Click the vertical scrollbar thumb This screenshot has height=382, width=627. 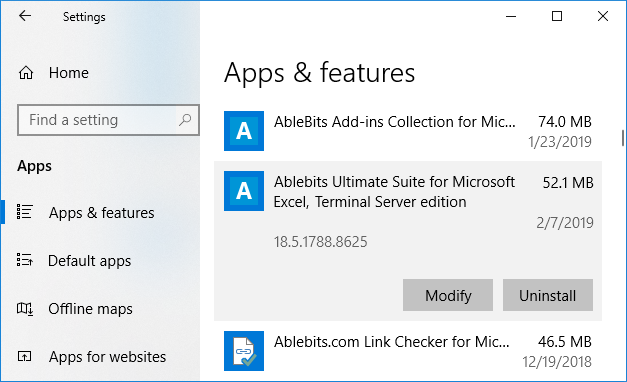coord(623,138)
